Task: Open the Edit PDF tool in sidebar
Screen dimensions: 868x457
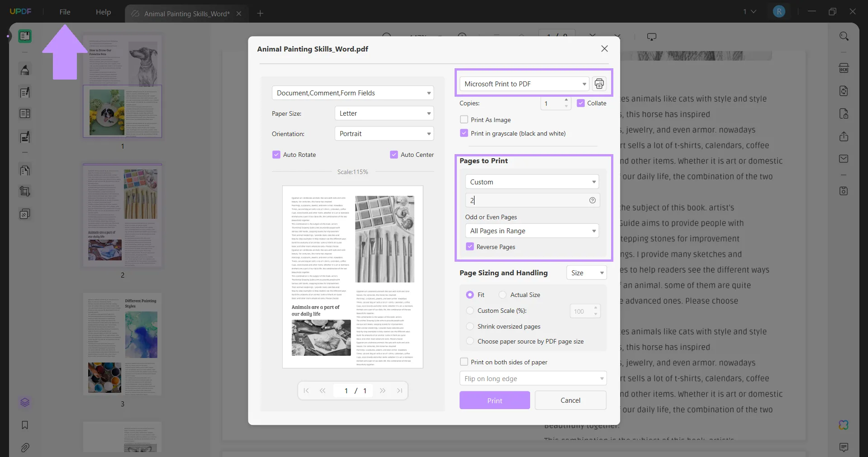Action: tap(25, 93)
